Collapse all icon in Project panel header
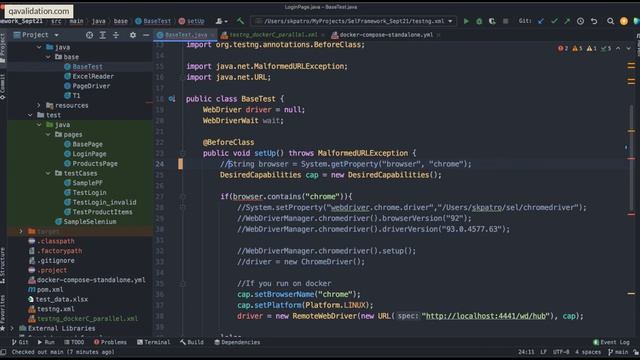 [116, 35]
